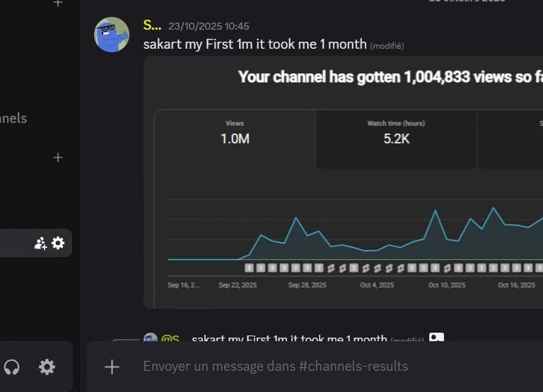
Task: Click the small avatar in the reply preview
Action: pyautogui.click(x=150, y=339)
